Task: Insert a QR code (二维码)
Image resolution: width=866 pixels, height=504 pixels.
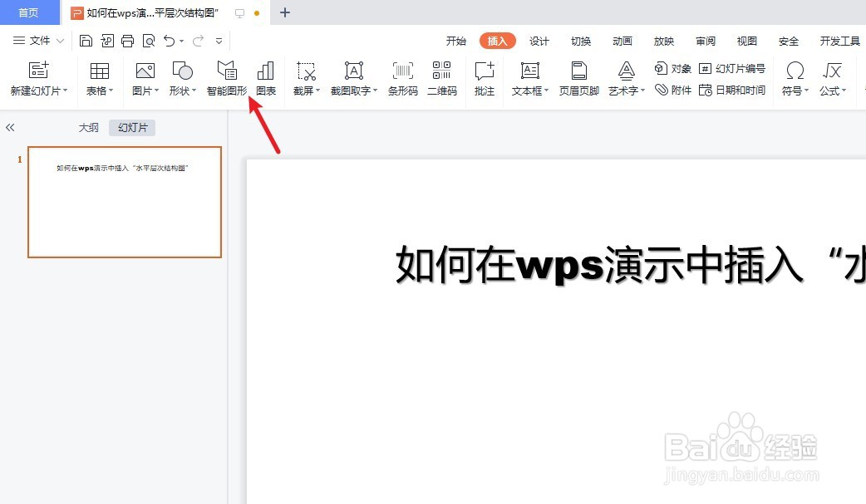Action: pyautogui.click(x=442, y=78)
